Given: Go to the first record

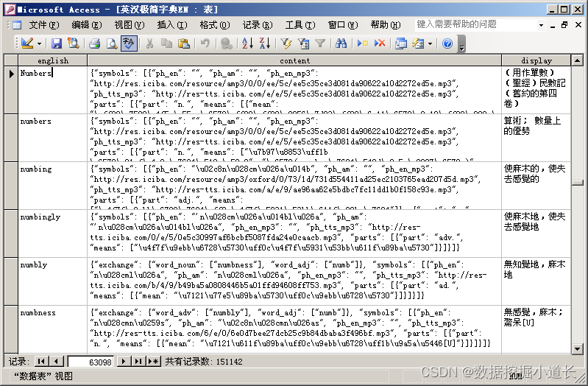Looking at the screenshot, I should 41,362.
